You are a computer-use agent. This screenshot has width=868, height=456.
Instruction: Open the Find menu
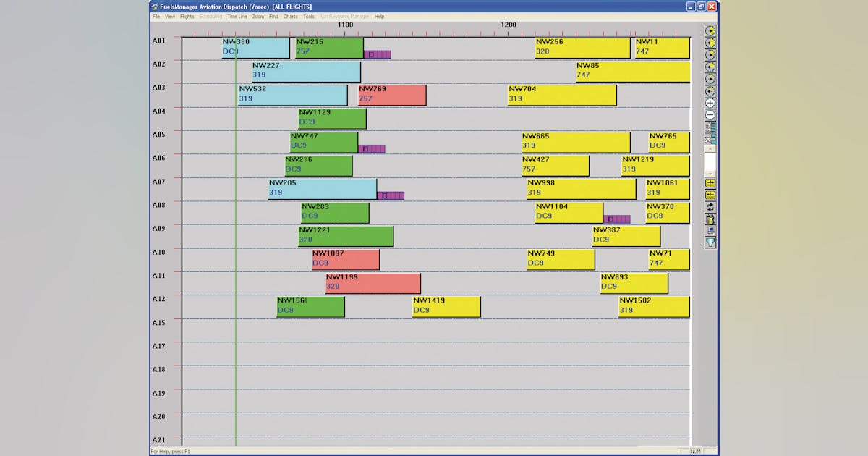coord(273,16)
